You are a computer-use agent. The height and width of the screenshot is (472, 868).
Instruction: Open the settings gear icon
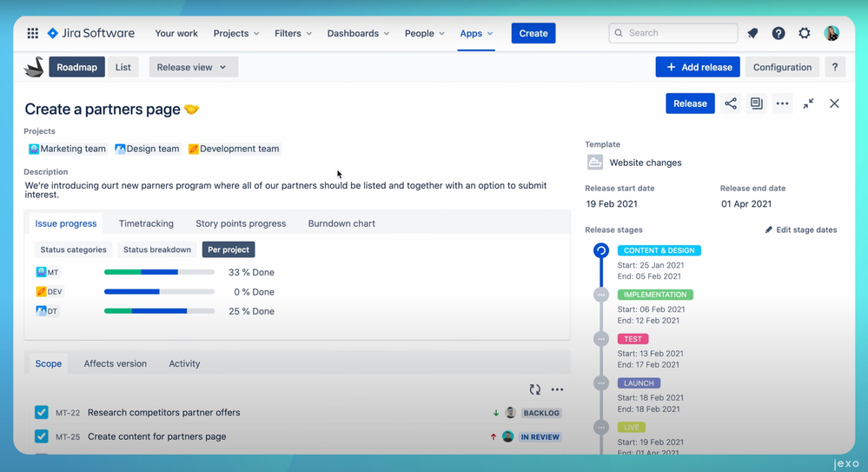tap(805, 33)
